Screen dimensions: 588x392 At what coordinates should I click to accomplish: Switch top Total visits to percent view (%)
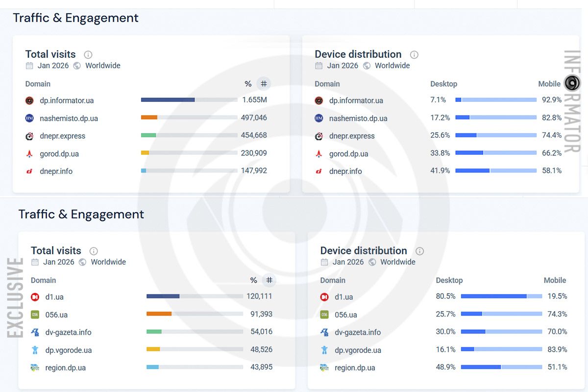click(248, 84)
